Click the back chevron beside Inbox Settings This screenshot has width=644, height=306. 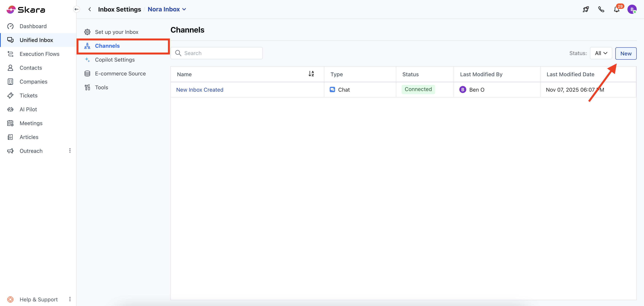coord(90,9)
